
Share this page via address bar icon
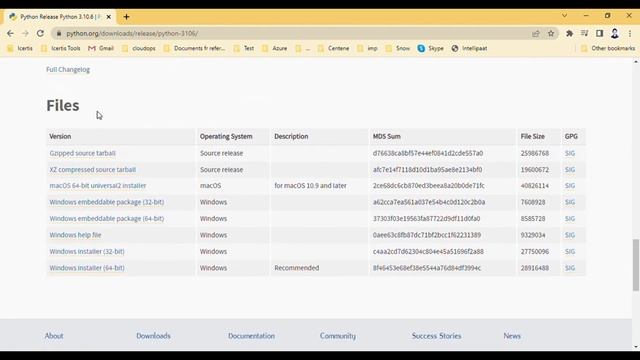[x=536, y=34]
